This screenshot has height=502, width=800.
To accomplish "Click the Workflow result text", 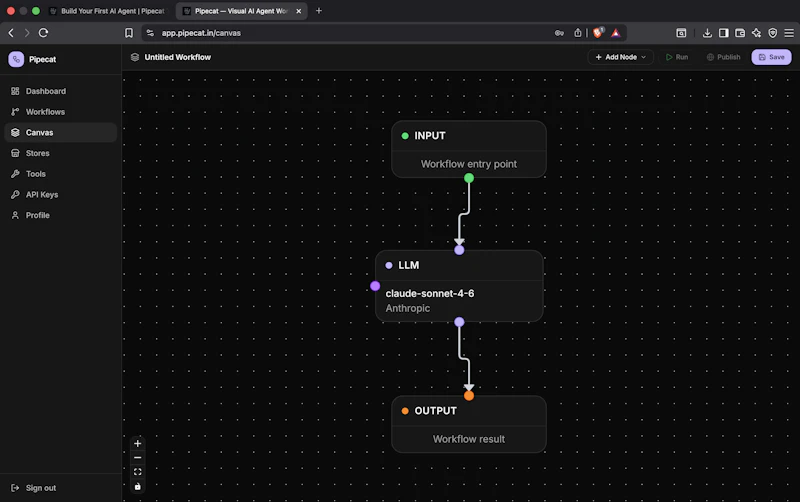I will pos(469,439).
